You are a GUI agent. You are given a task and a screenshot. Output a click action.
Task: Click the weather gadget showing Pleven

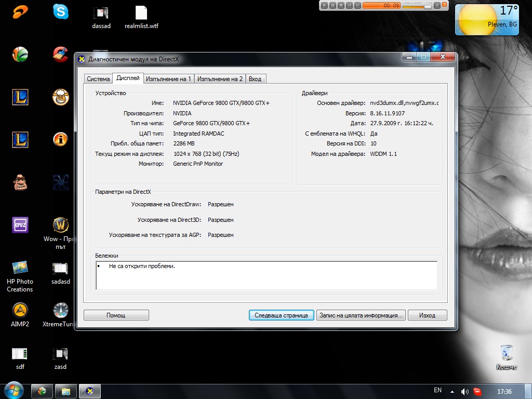(487, 19)
